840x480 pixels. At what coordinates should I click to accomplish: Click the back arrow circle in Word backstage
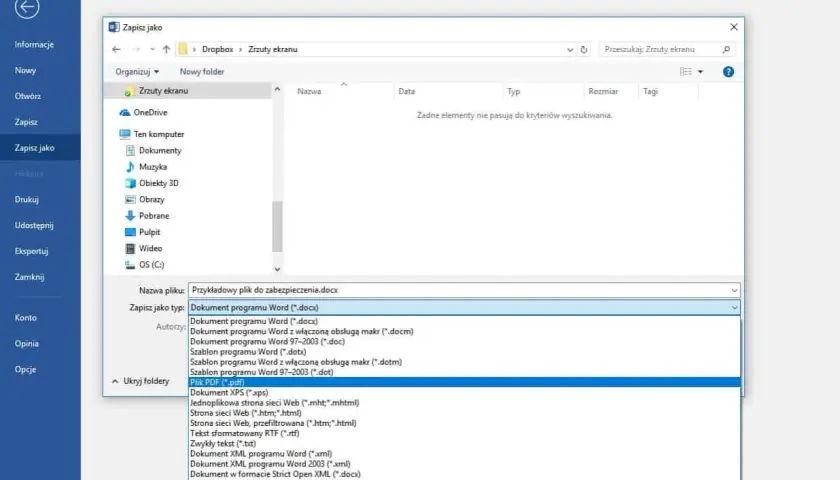click(27, 8)
